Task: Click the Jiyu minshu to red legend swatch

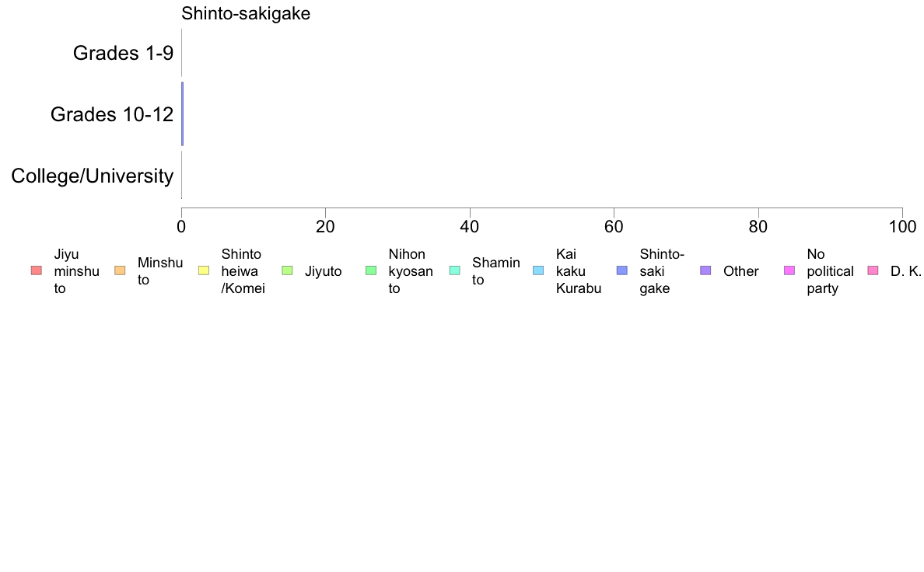Action: pyautogui.click(x=37, y=271)
